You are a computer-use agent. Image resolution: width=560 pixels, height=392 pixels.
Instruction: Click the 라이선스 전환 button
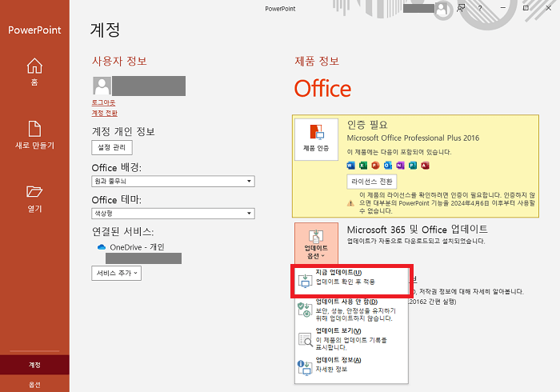[x=372, y=182]
